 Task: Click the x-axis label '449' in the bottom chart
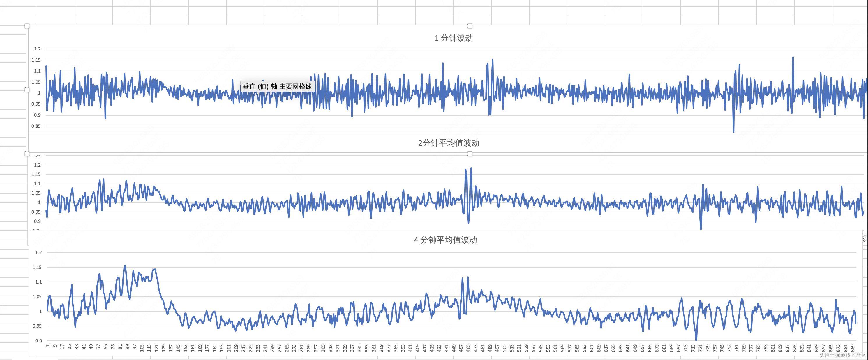click(x=454, y=348)
